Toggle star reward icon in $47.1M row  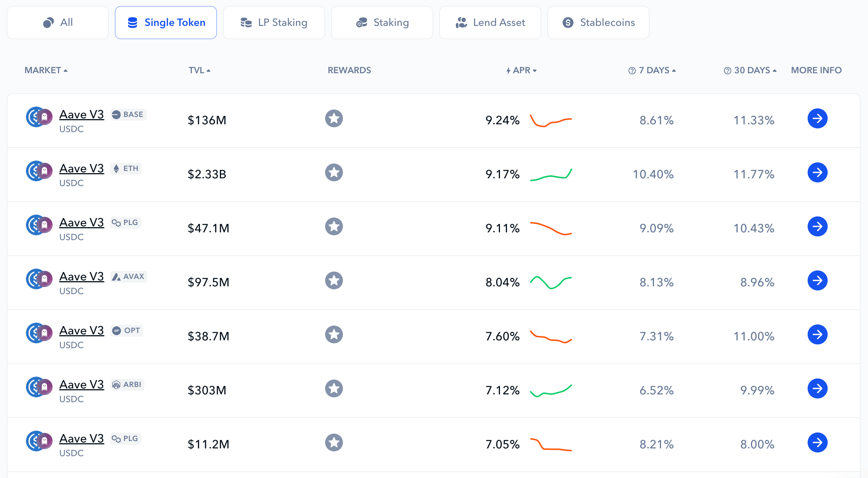click(334, 226)
